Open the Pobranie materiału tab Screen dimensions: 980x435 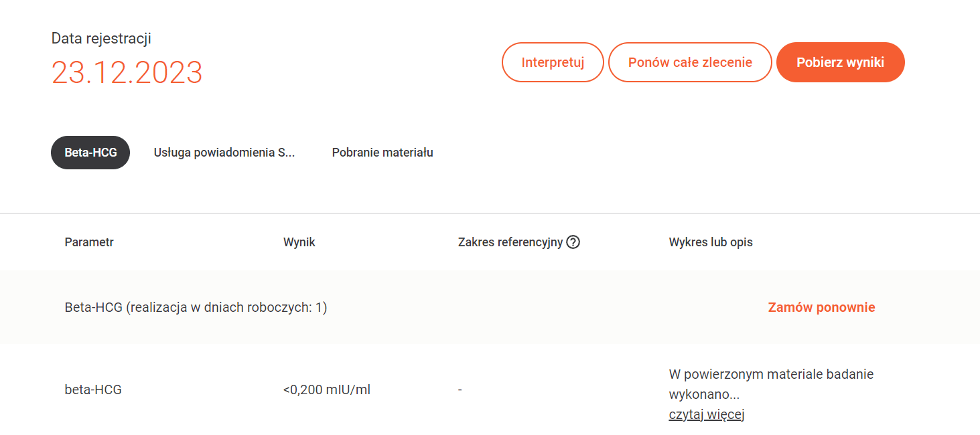pos(382,153)
